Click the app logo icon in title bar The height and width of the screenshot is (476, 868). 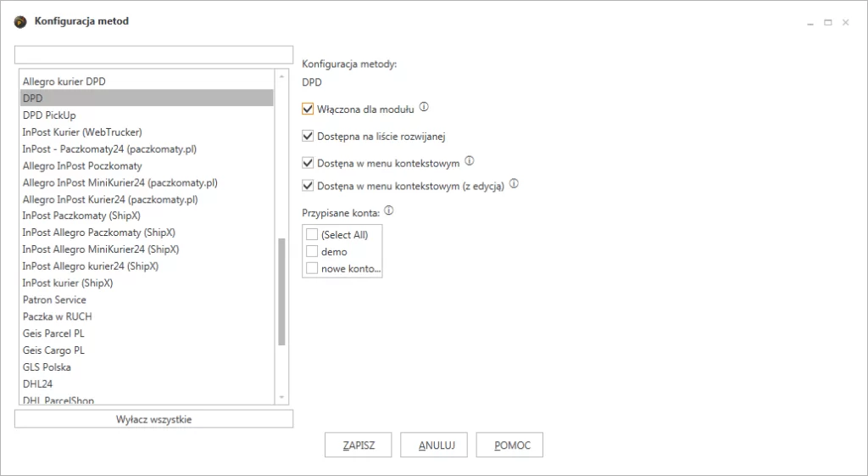coord(20,22)
